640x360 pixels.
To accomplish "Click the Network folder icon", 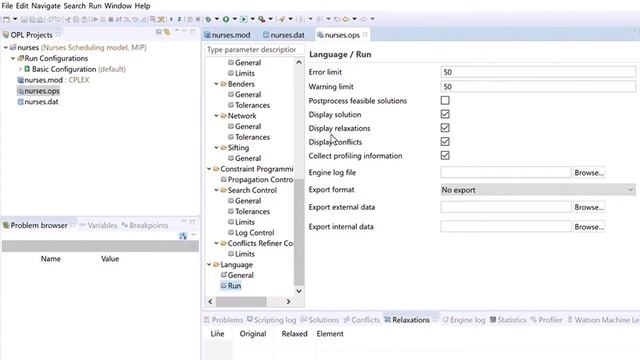I will 223,116.
